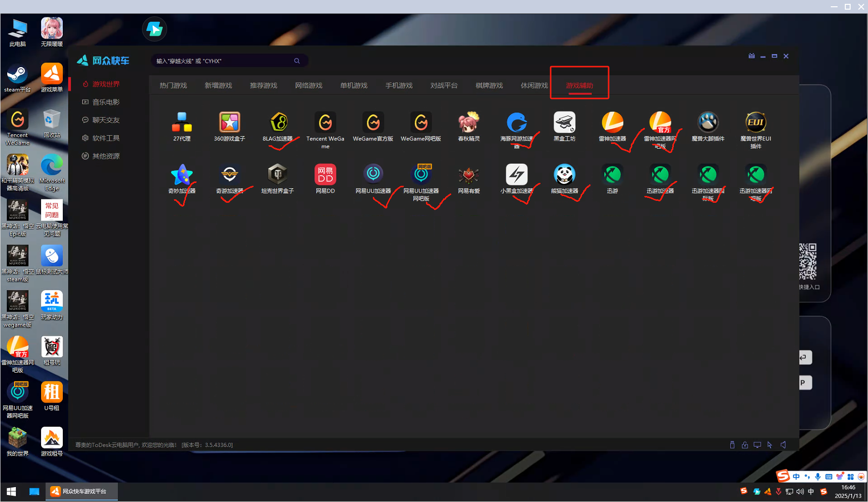Open the 迅游 icon
868x502 pixels.
point(612,175)
